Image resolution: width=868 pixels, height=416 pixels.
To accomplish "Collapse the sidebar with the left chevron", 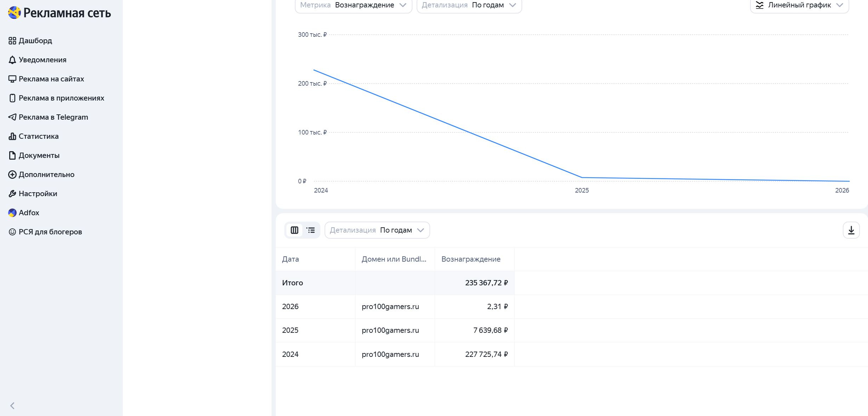I will pyautogui.click(x=12, y=405).
